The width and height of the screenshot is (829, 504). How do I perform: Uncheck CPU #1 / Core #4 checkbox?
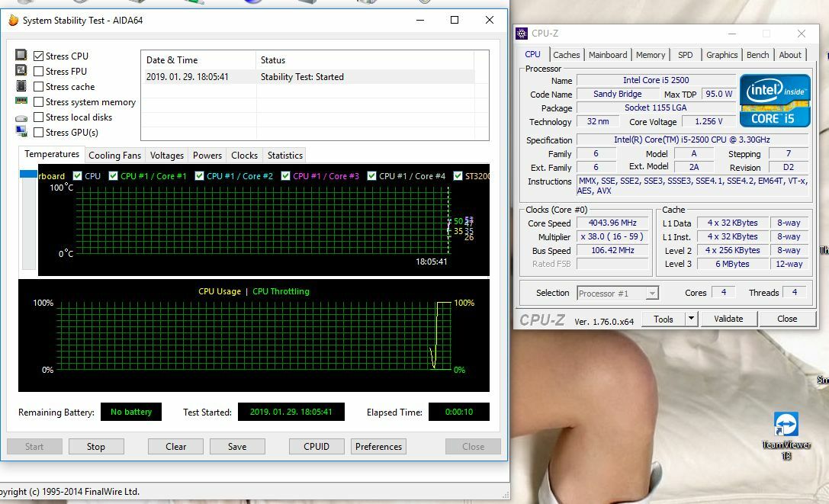(x=371, y=176)
